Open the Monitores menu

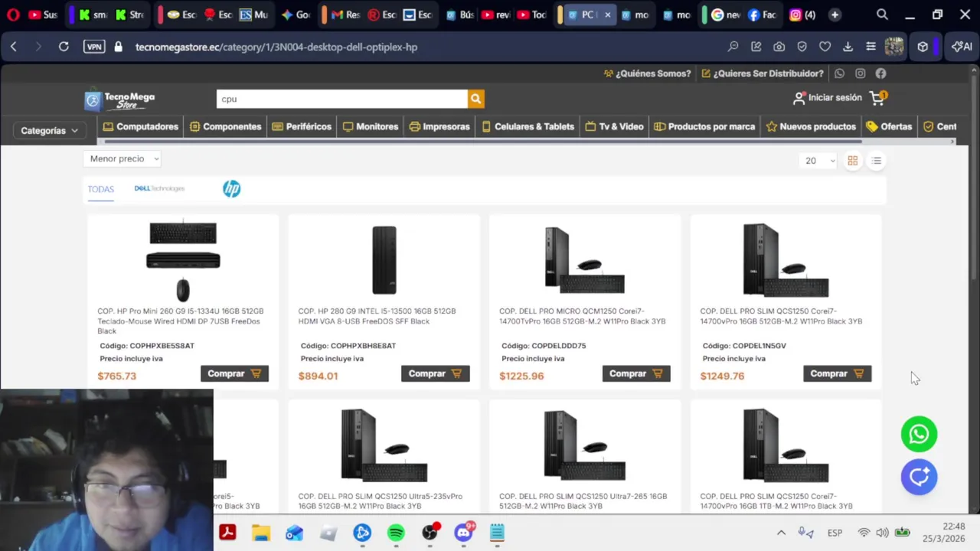tap(371, 127)
